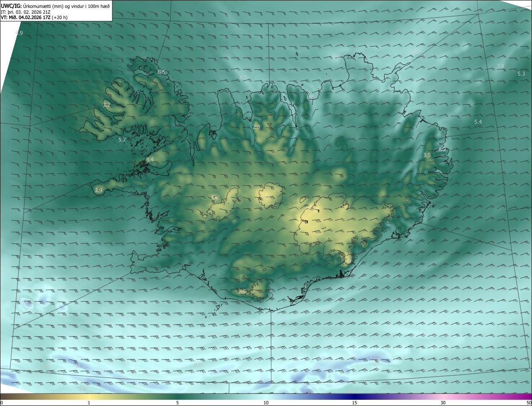532x406 pixels.
Task: Click the 8.3 value label
Action: 243,77
